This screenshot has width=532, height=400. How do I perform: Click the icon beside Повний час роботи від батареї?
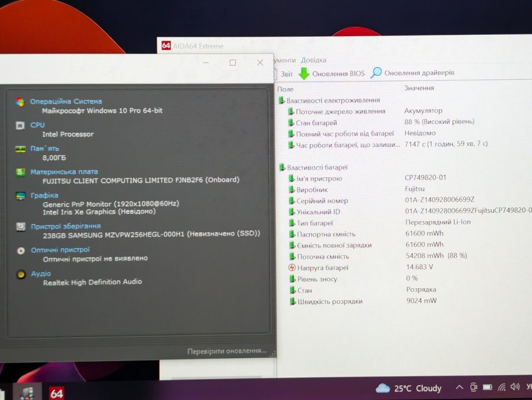tap(291, 134)
